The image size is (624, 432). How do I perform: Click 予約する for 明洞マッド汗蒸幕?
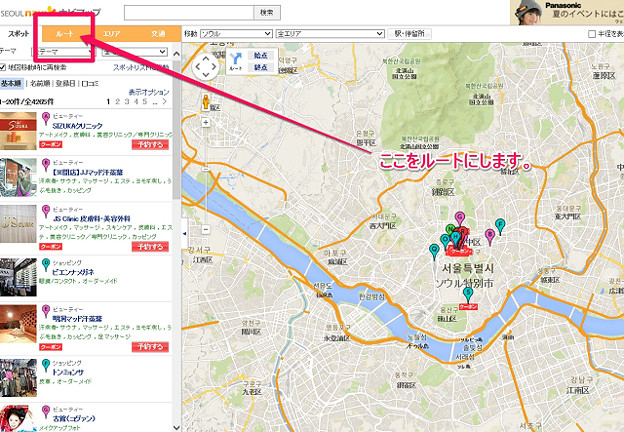150,347
